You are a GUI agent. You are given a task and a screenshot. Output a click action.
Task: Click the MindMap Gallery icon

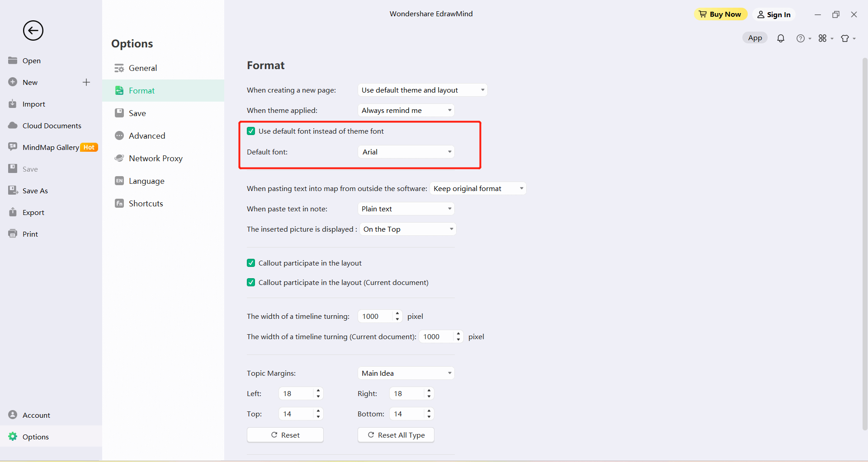pos(13,147)
